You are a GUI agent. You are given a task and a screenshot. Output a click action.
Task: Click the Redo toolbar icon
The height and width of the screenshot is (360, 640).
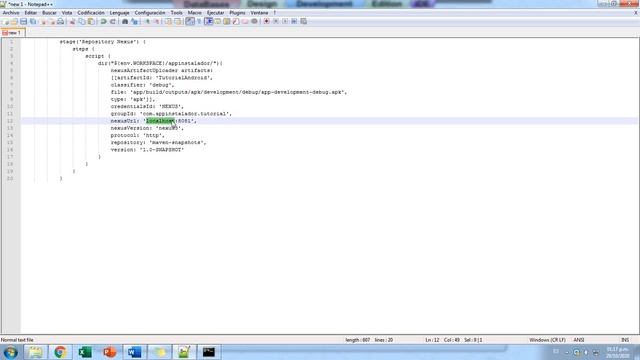pos(112,21)
